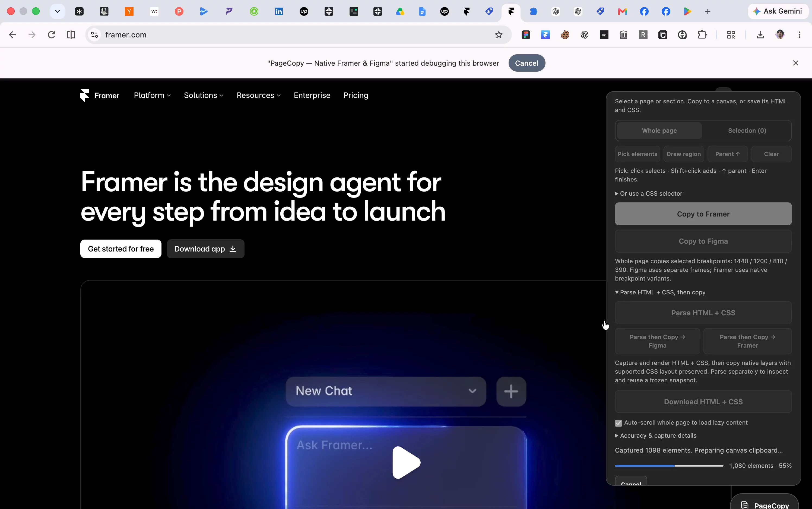Click the Copy to Figma button
Screen dimensions: 812x509
[703, 241]
